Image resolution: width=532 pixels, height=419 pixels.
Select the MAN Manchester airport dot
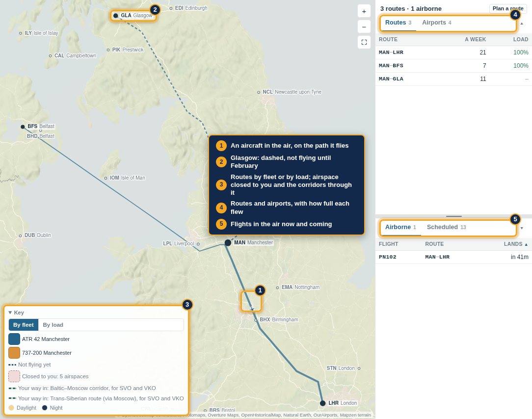228,242
